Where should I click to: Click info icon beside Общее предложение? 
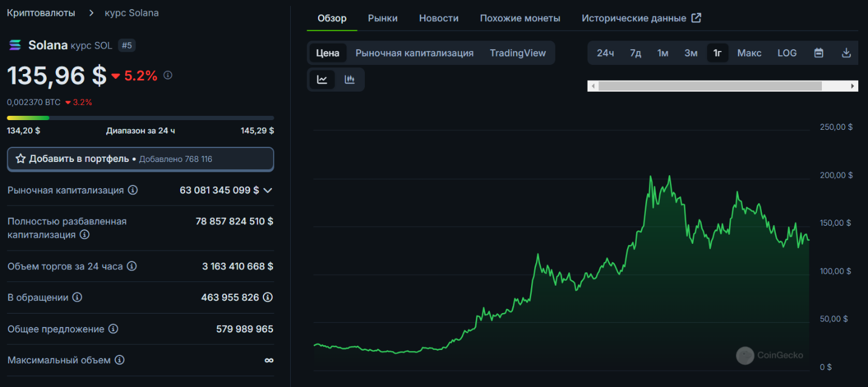[113, 329]
